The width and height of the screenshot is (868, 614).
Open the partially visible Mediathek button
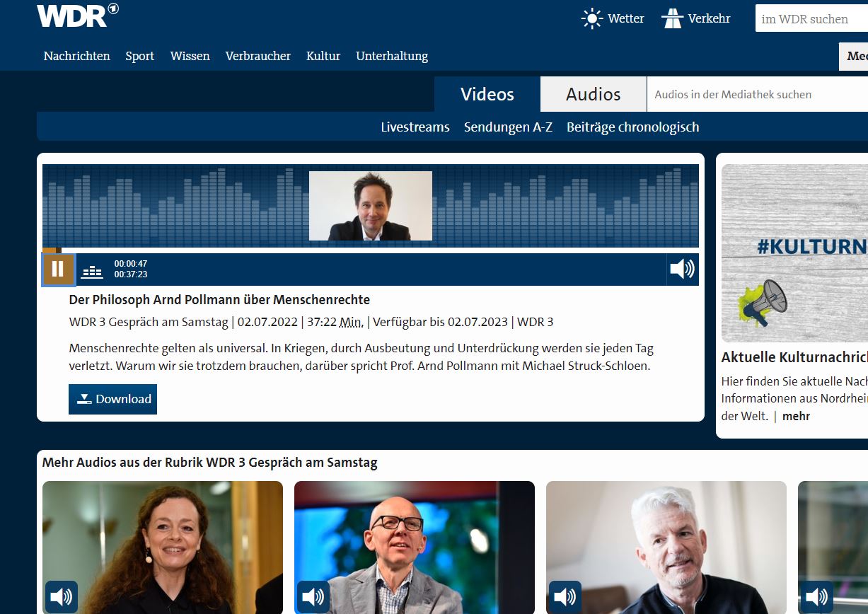(854, 57)
